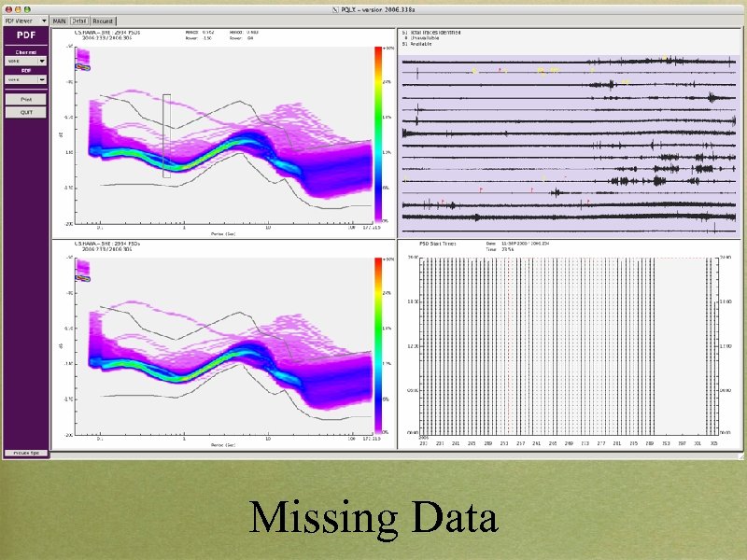Click the PDF header in the sidebar
The width and height of the screenshot is (747, 560).
coord(25,35)
